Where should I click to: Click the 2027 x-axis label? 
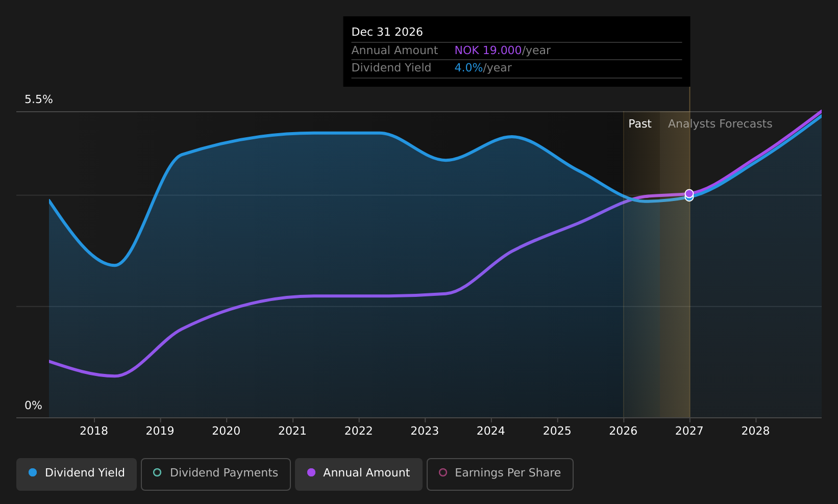[x=689, y=431]
